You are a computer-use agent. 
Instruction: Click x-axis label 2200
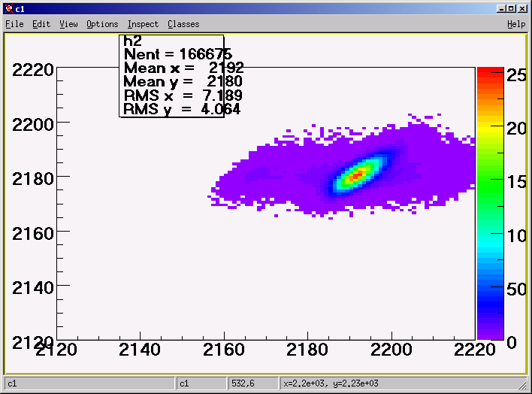[391, 350]
